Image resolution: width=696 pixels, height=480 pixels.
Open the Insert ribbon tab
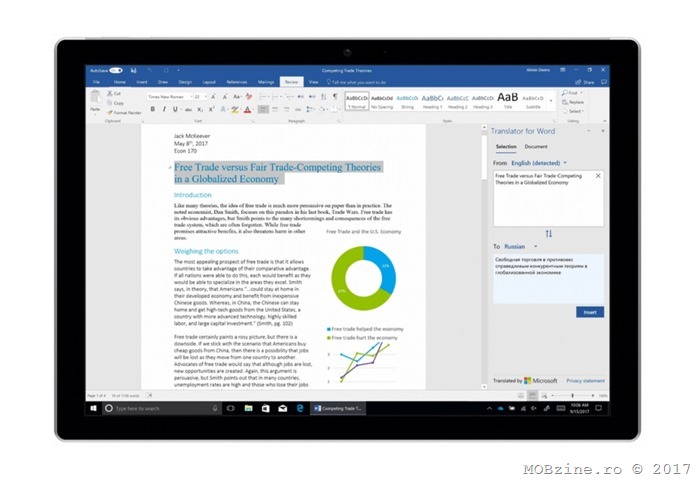click(142, 82)
